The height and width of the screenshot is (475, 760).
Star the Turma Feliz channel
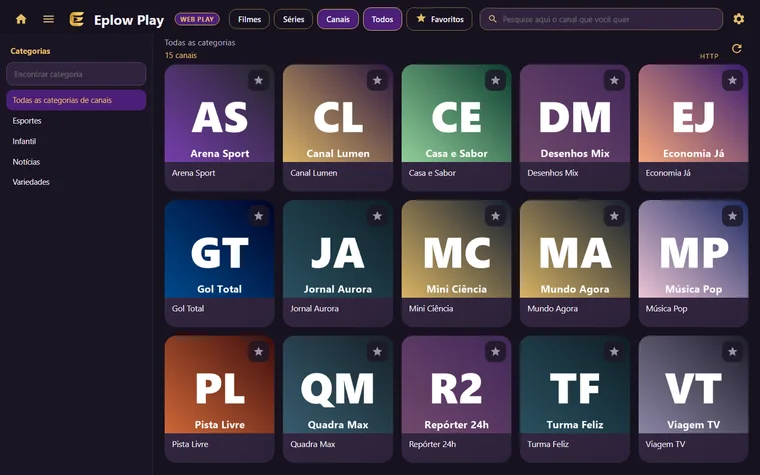pyautogui.click(x=614, y=352)
